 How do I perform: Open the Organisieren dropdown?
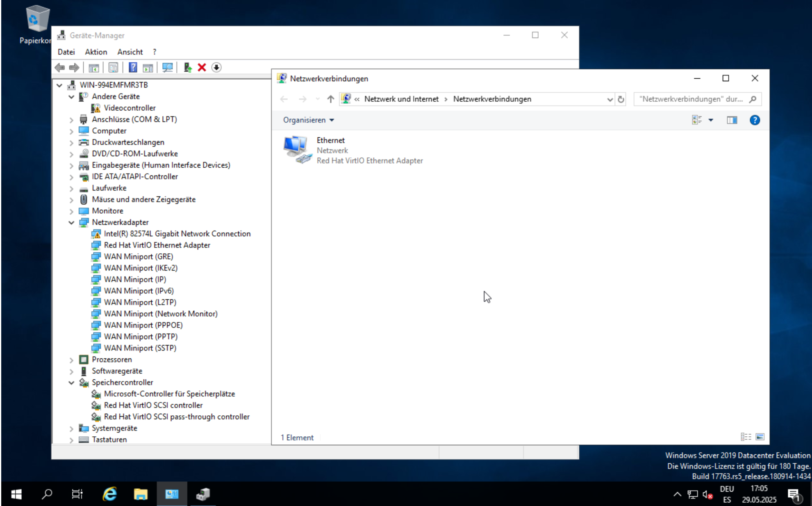(x=308, y=120)
